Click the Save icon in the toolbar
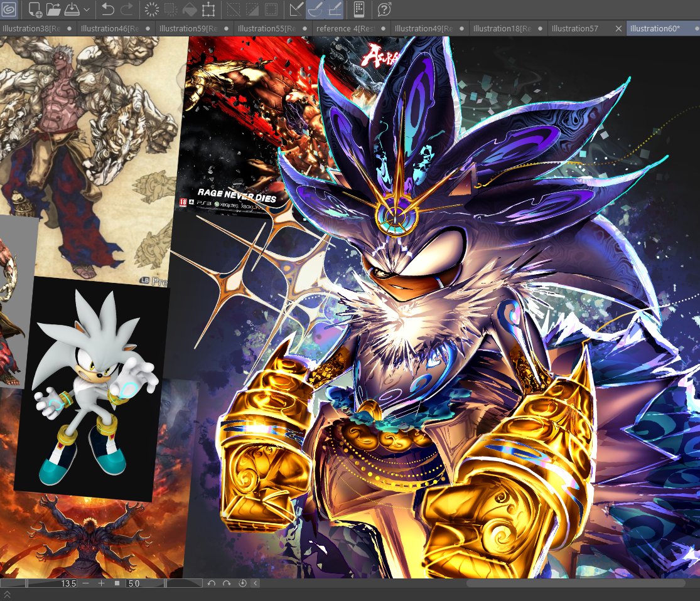The image size is (700, 601). click(x=72, y=9)
